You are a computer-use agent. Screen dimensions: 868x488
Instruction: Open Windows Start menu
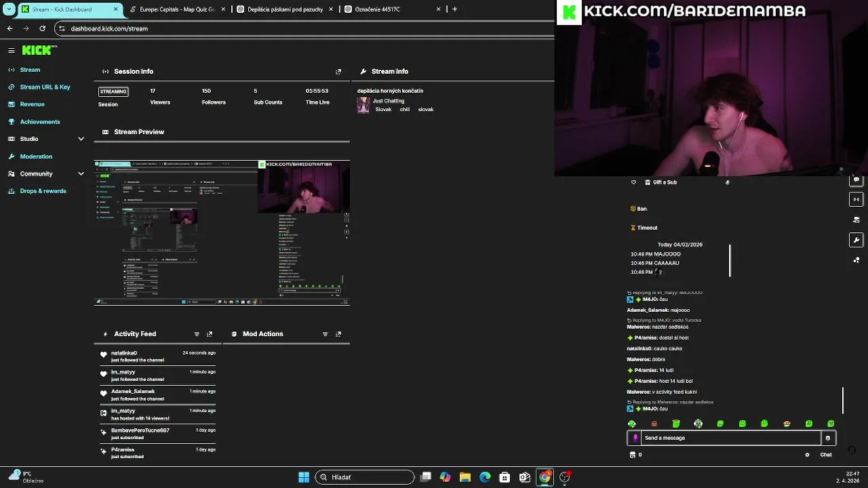(304, 477)
